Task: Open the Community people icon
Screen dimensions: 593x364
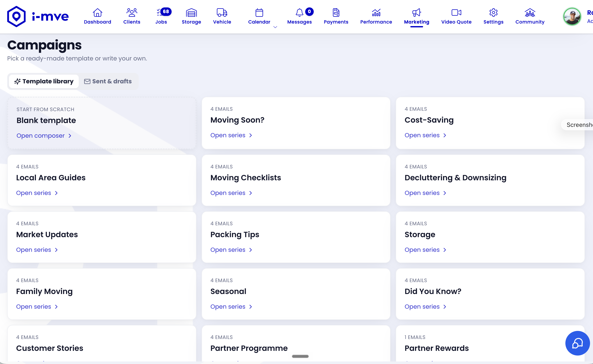Action: 530,13
